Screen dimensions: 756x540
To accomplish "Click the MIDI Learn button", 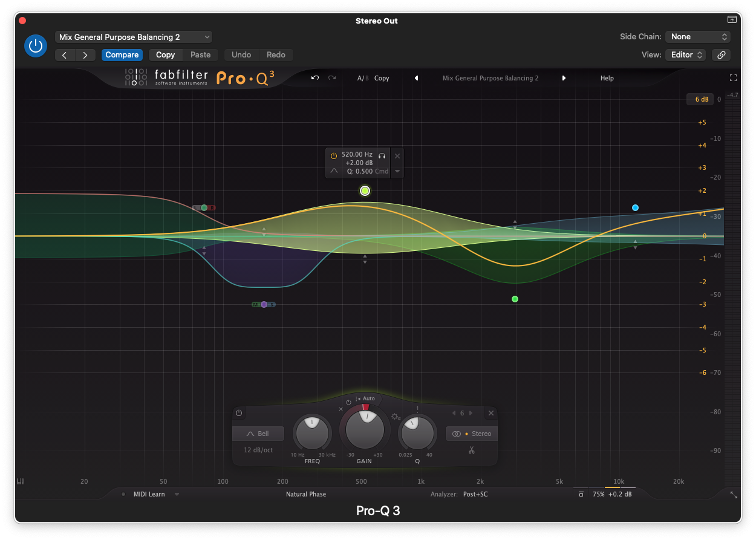I will coord(149,494).
